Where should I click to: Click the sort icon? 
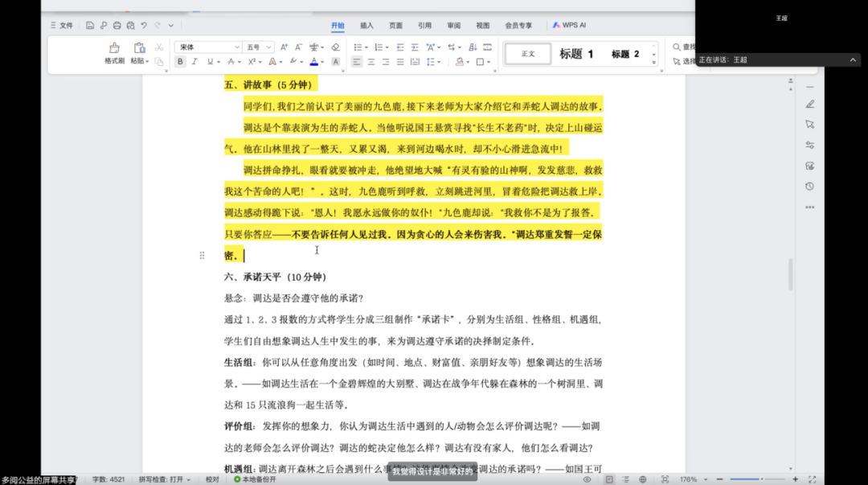(x=473, y=47)
